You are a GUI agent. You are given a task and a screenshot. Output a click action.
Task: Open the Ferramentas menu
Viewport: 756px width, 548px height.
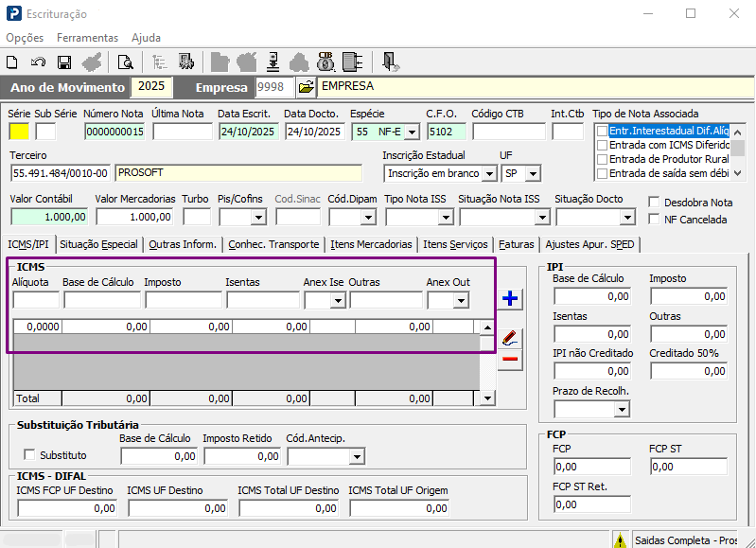[87, 38]
